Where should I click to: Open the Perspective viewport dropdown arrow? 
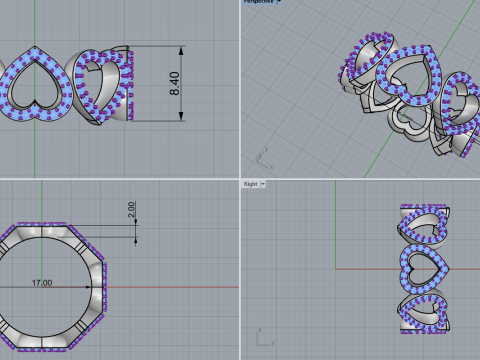(x=279, y=2)
